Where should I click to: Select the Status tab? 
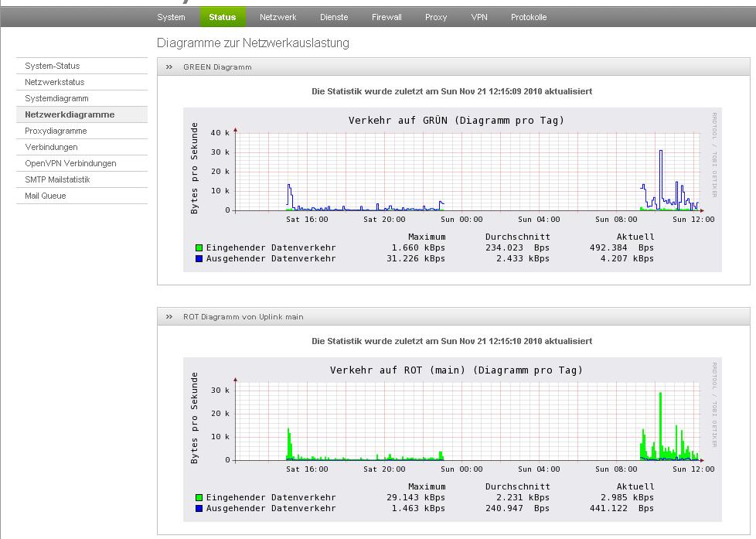(x=223, y=17)
